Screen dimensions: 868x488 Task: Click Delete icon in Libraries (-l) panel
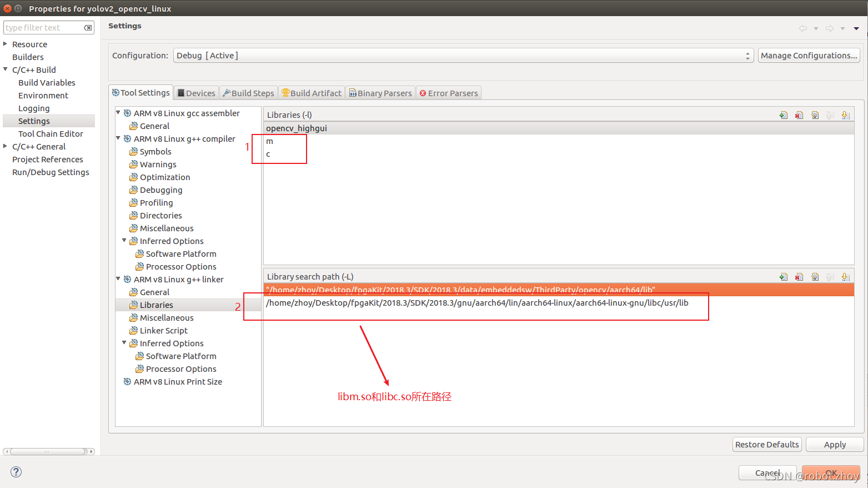(799, 115)
